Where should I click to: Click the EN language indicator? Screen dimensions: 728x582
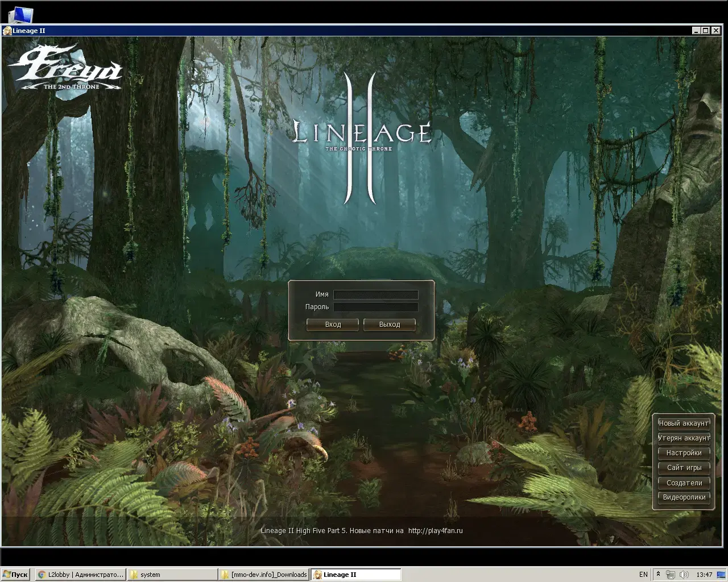pyautogui.click(x=643, y=575)
